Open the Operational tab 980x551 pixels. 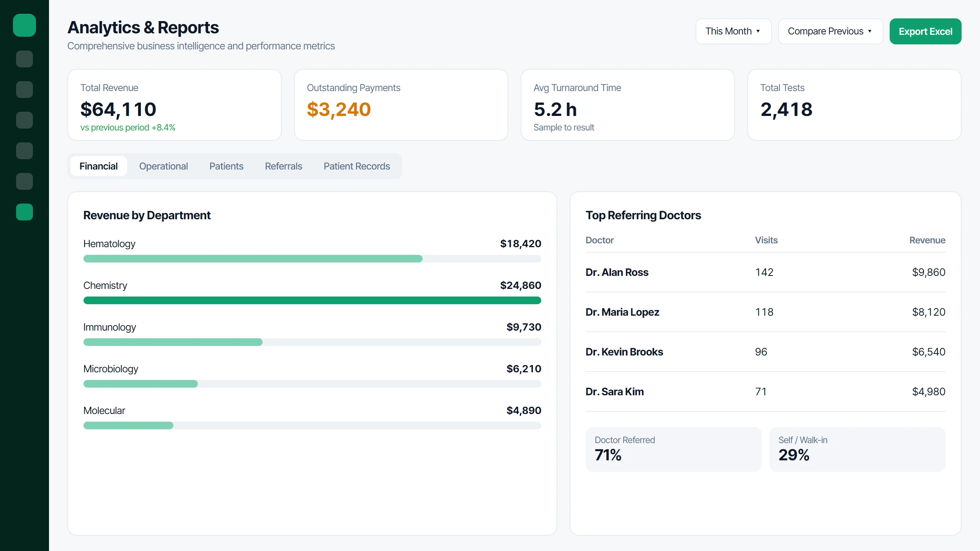pos(163,166)
